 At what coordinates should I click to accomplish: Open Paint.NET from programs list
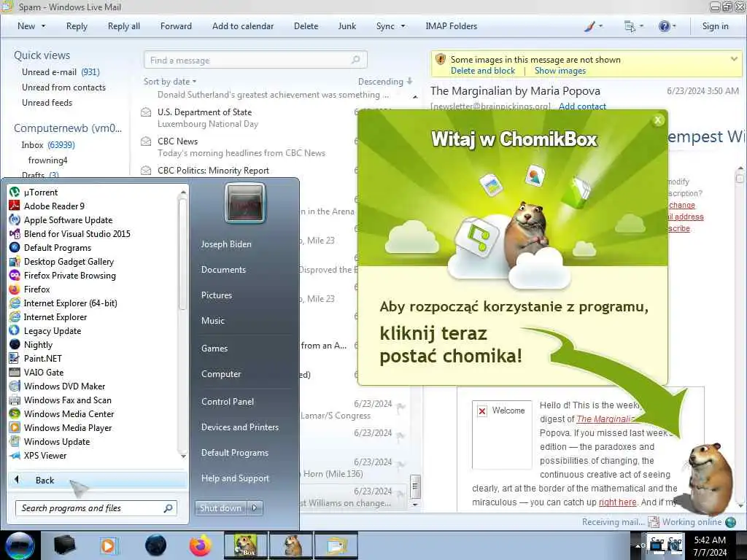43,359
